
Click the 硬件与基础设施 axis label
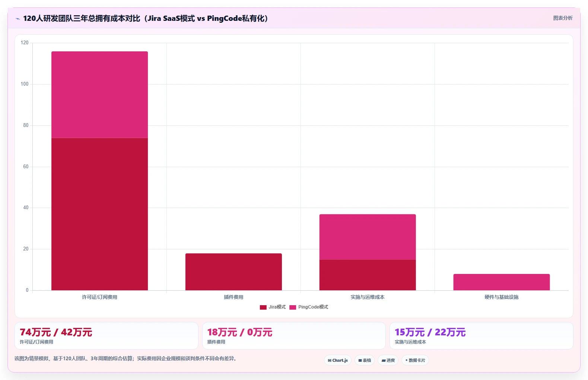[502, 297]
